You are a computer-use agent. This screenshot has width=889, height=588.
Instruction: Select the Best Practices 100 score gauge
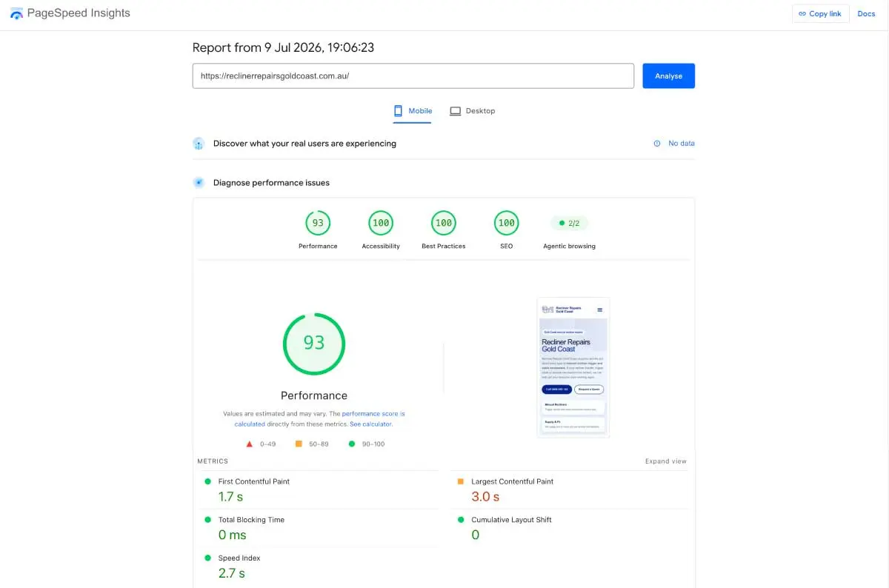click(444, 223)
